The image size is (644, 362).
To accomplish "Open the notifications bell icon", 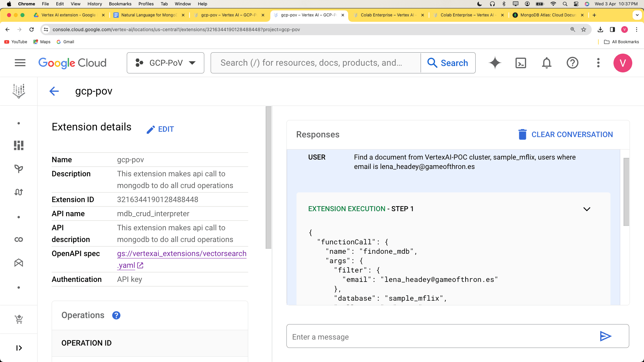I will (547, 62).
